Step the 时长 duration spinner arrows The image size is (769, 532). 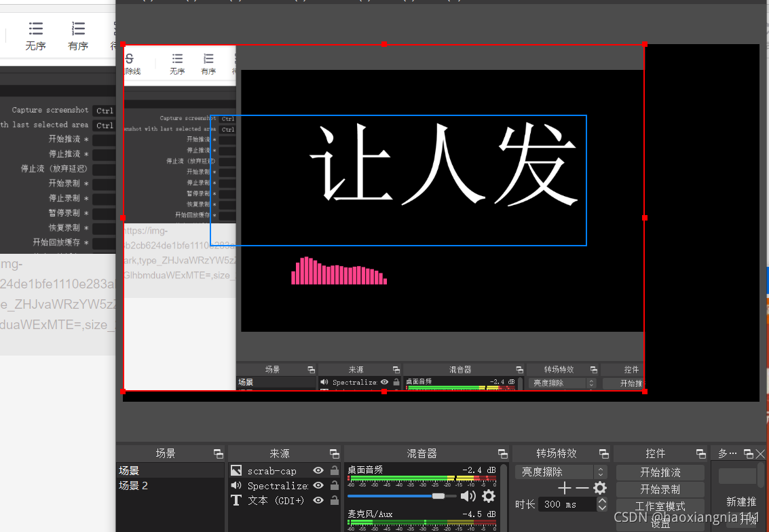(x=602, y=504)
